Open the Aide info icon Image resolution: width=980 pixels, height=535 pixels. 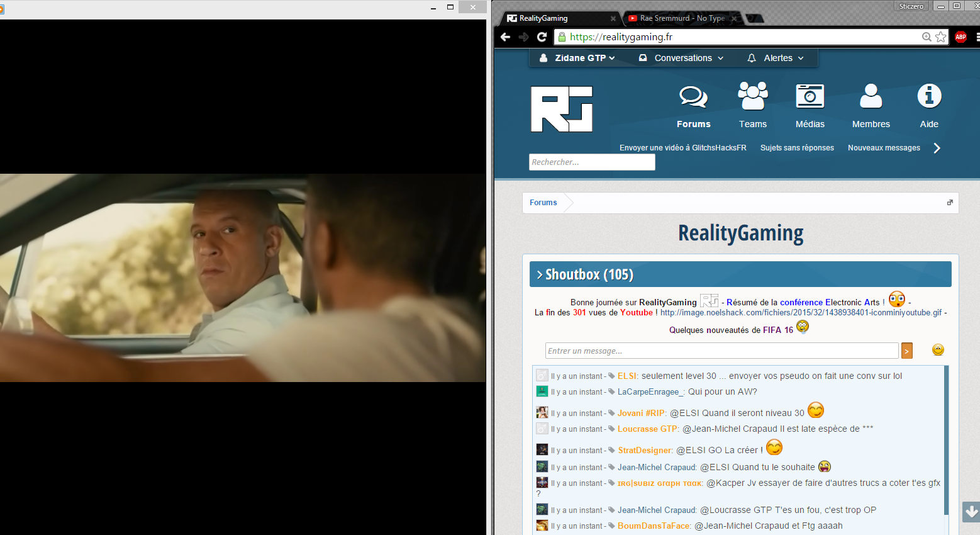pos(929,96)
